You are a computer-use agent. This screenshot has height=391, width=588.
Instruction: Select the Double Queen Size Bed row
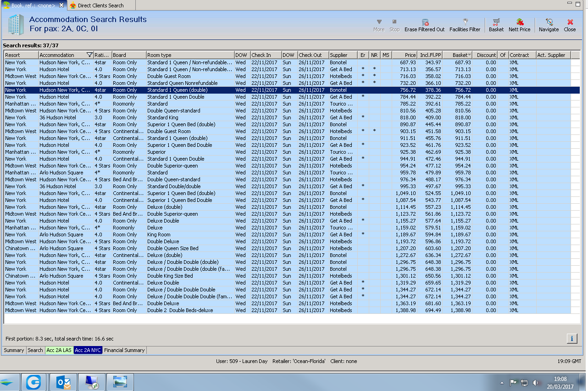(292, 248)
